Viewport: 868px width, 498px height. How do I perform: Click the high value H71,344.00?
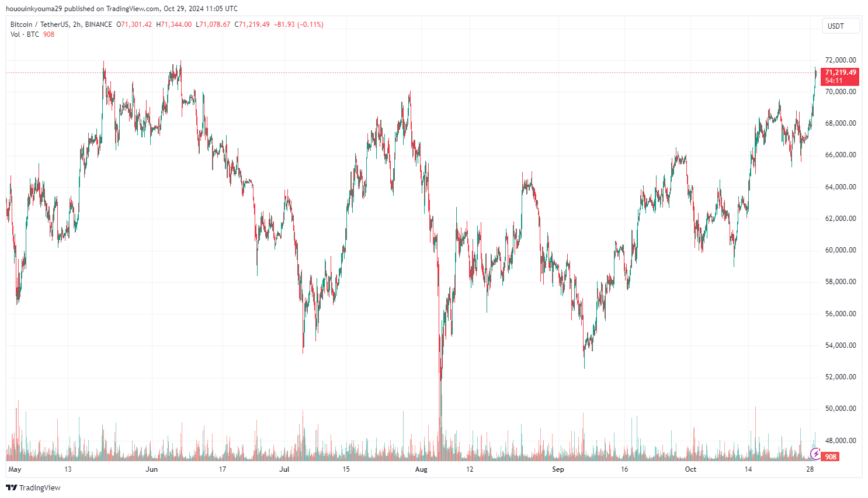coord(173,25)
